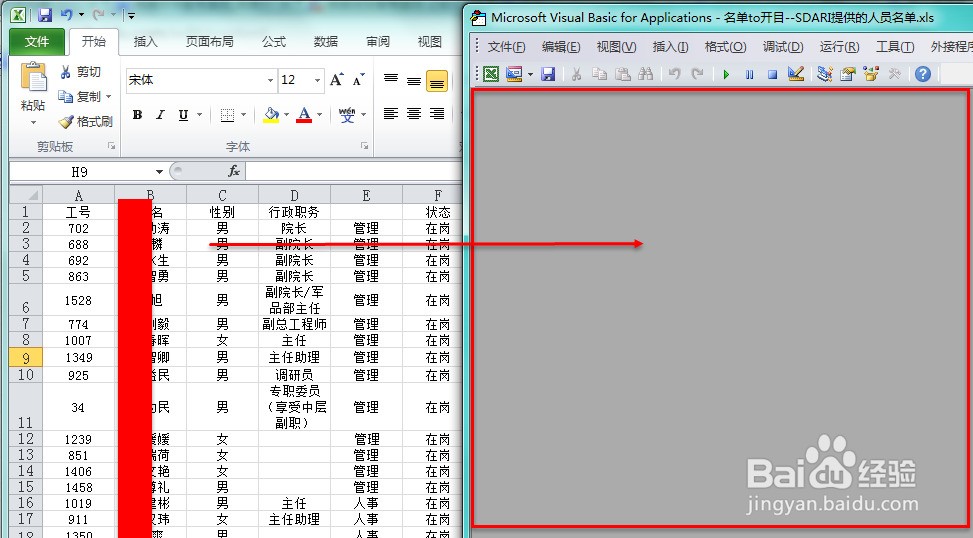The height and width of the screenshot is (538, 973).
Task: Switch to the 插入 ribbon tab
Action: tap(145, 42)
